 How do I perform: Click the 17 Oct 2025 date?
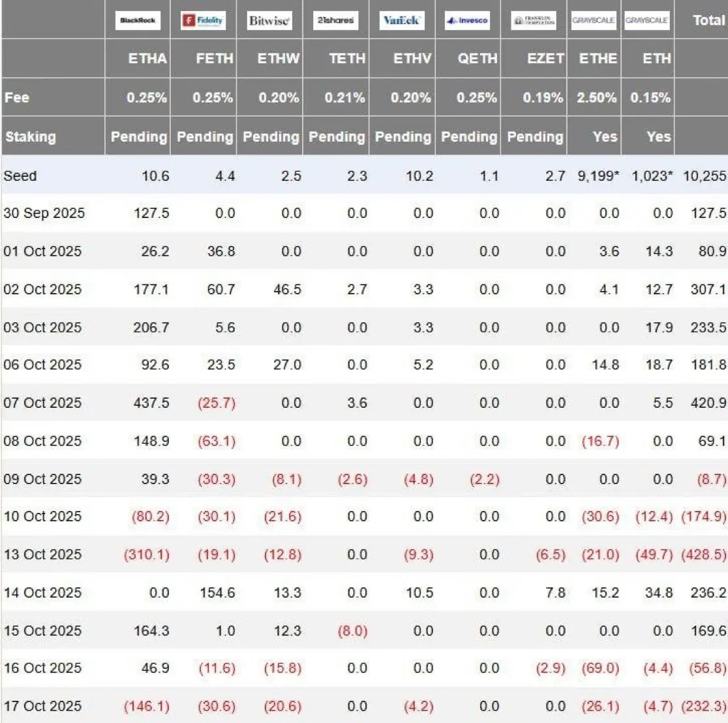click(x=42, y=706)
